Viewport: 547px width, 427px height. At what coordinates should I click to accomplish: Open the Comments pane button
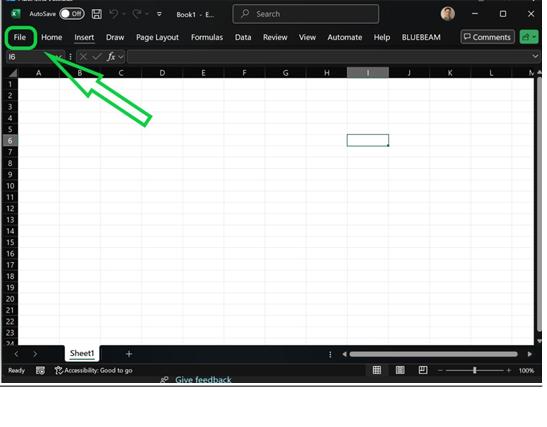pyautogui.click(x=487, y=37)
